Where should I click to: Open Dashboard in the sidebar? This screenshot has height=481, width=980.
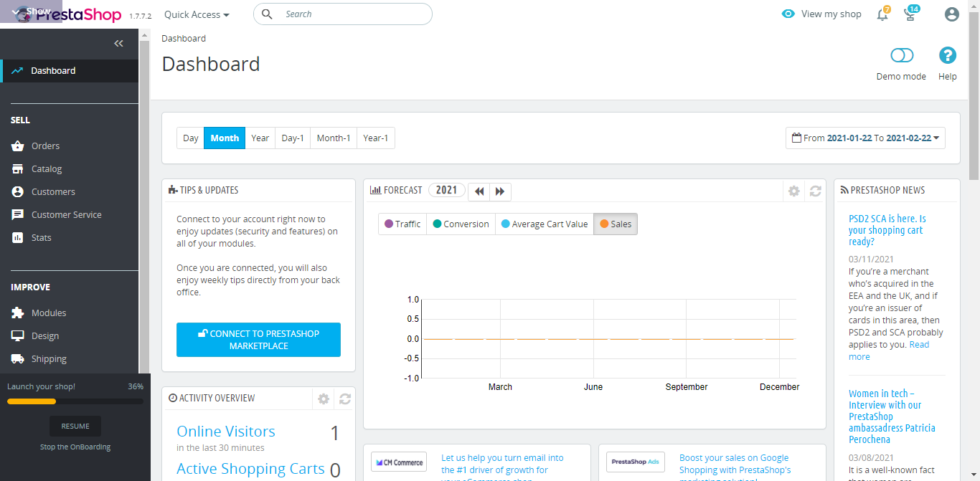(x=70, y=71)
